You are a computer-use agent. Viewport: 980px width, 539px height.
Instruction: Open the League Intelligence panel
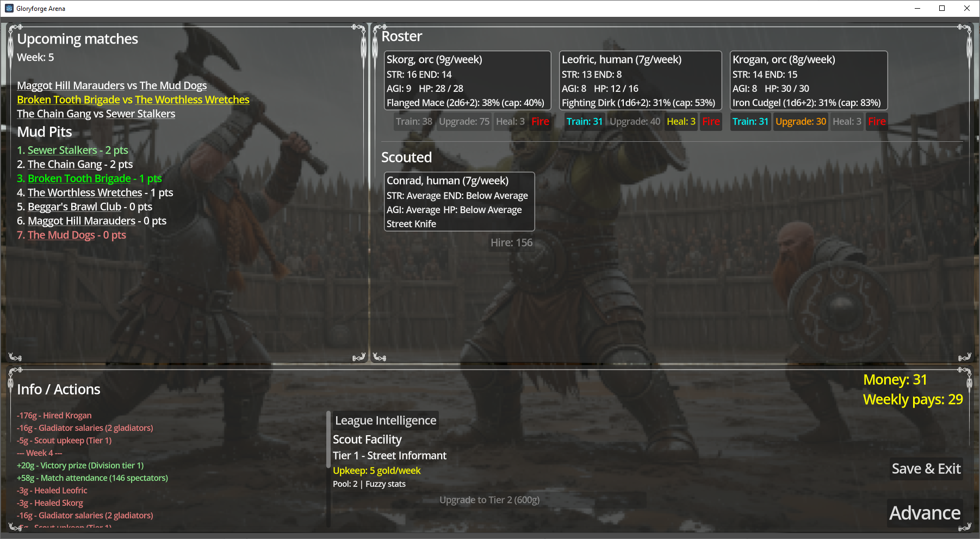[x=386, y=421]
